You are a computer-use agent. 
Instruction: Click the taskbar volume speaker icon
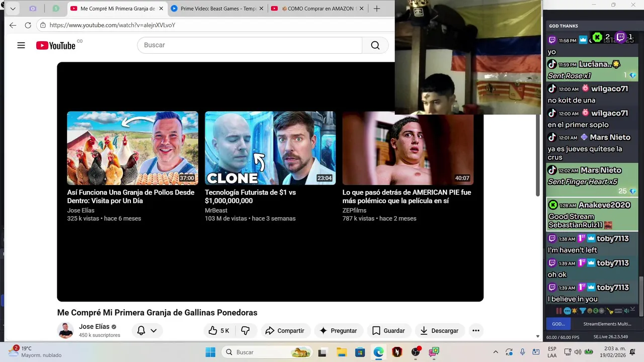click(578, 352)
